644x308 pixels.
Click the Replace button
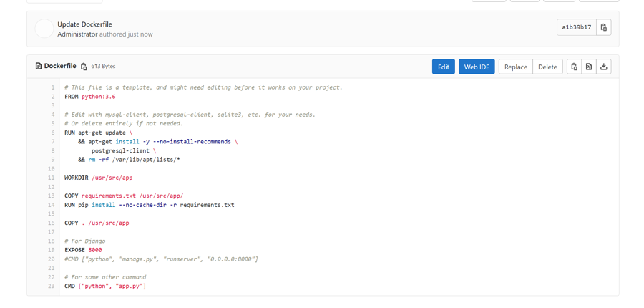point(515,67)
